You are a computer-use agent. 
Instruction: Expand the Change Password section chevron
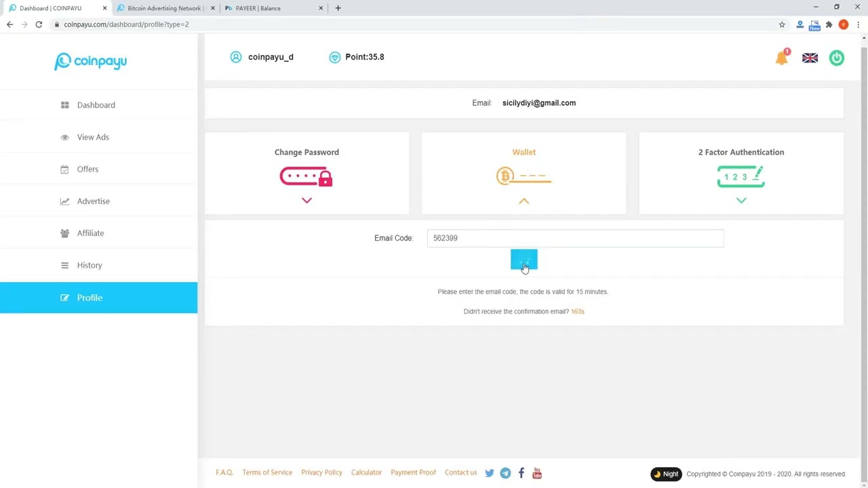point(307,201)
